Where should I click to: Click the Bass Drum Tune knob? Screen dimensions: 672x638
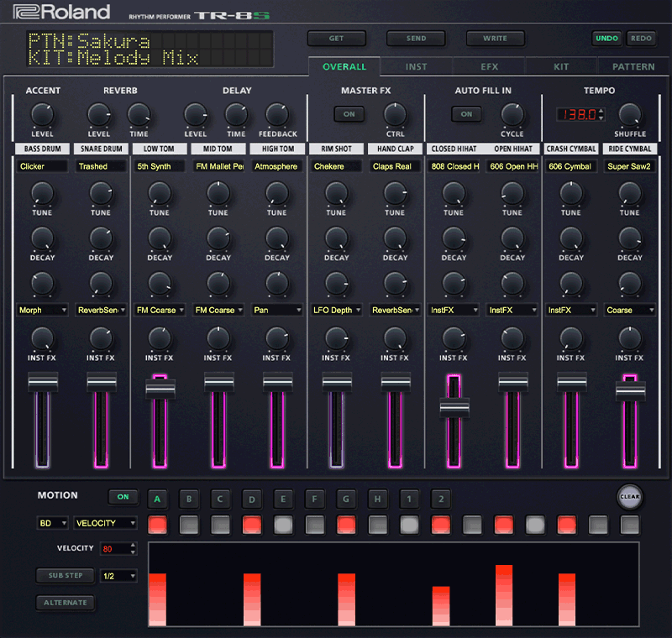[43, 193]
